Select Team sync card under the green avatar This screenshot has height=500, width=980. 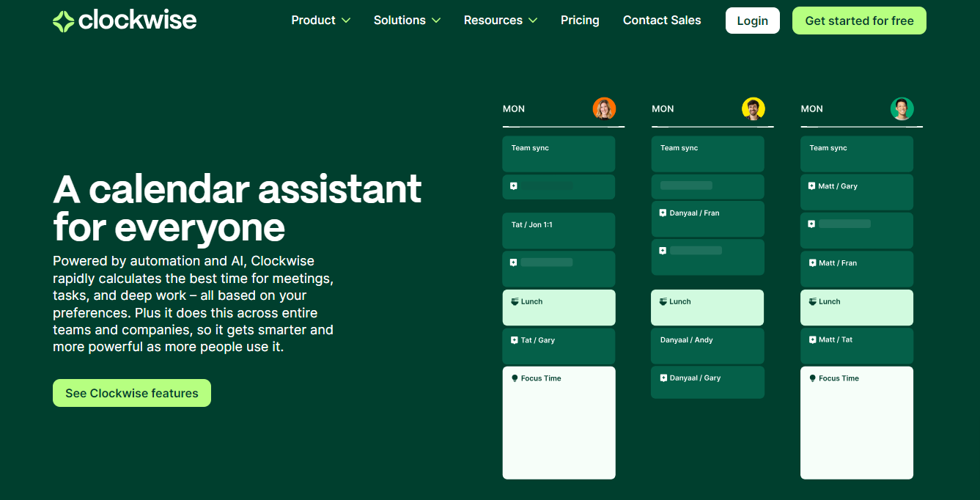click(x=857, y=154)
